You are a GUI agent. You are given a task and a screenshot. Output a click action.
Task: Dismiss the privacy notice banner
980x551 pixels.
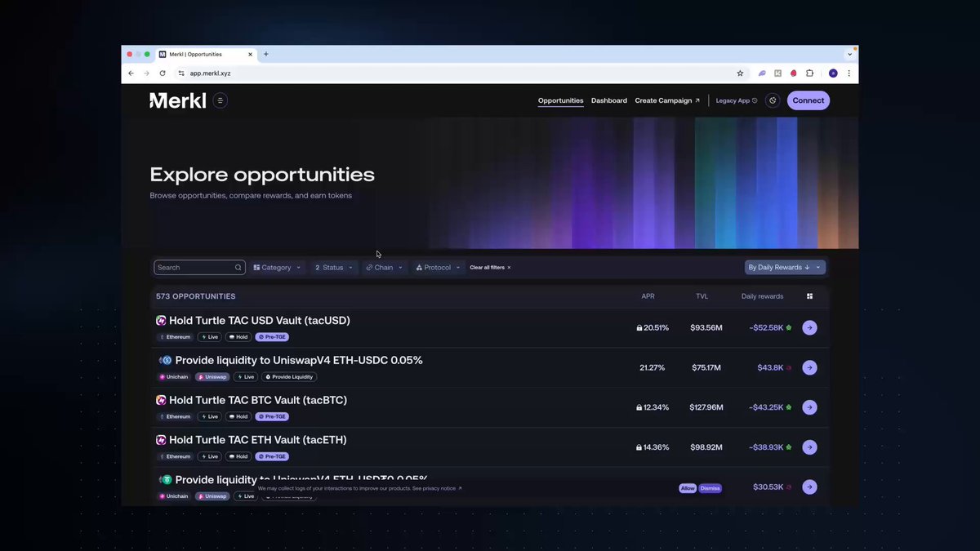click(710, 488)
